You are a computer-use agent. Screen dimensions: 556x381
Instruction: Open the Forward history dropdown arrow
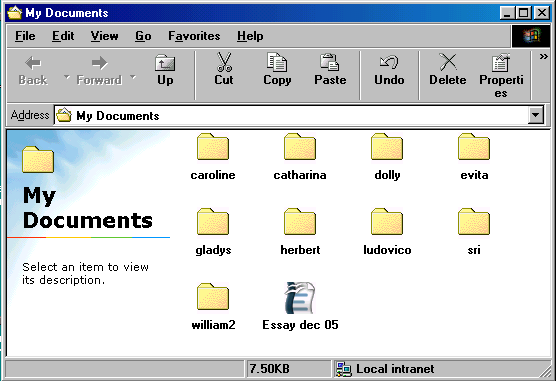pyautogui.click(x=133, y=77)
